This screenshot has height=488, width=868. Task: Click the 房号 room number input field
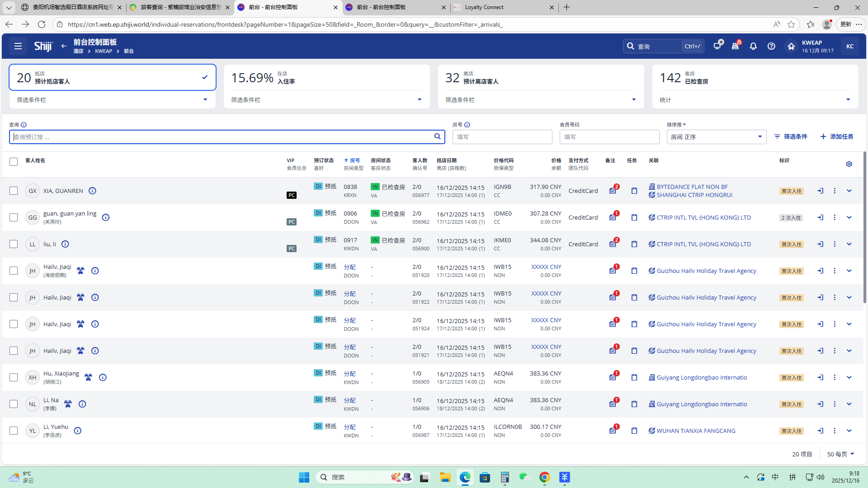502,137
